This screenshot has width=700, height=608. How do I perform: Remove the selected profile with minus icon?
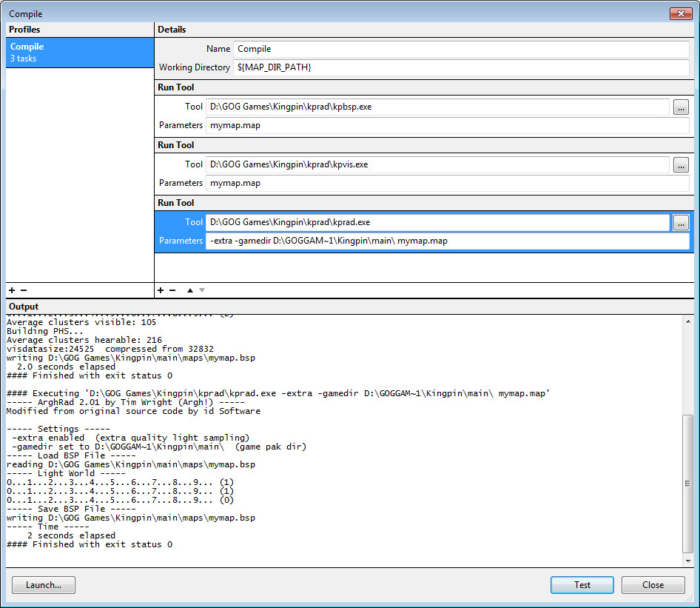tap(23, 290)
